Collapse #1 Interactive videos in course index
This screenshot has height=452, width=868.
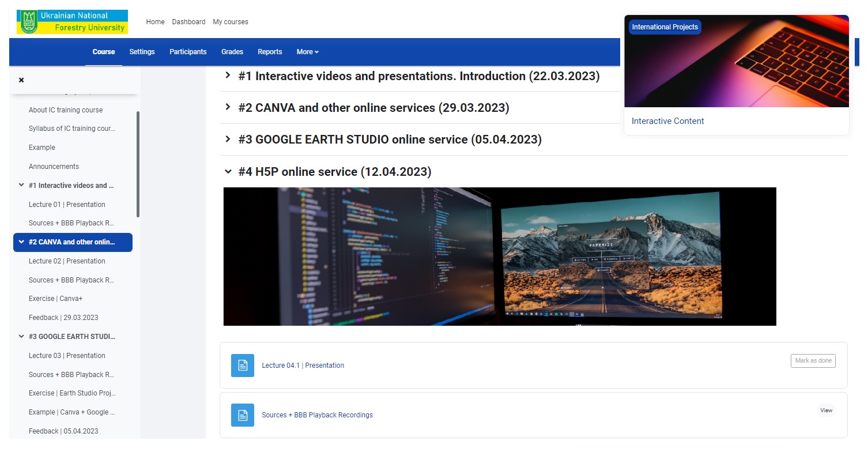tap(21, 186)
